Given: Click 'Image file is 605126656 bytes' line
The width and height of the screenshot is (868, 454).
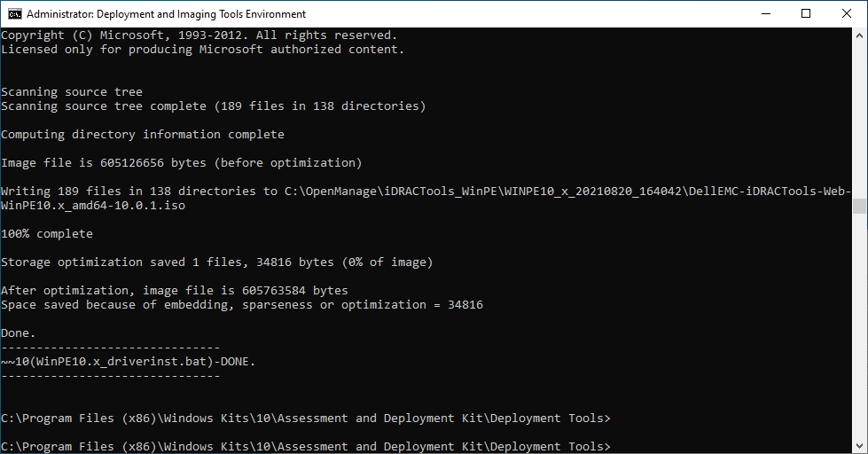Looking at the screenshot, I should (x=182, y=163).
